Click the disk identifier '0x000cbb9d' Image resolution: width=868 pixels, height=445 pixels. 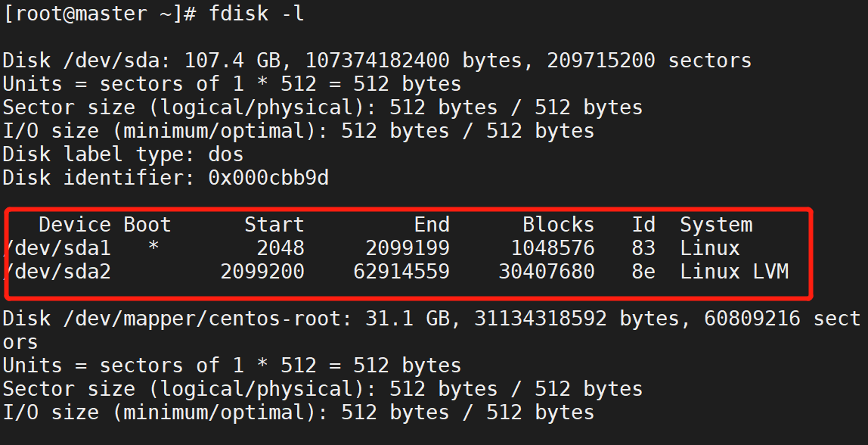point(268,178)
